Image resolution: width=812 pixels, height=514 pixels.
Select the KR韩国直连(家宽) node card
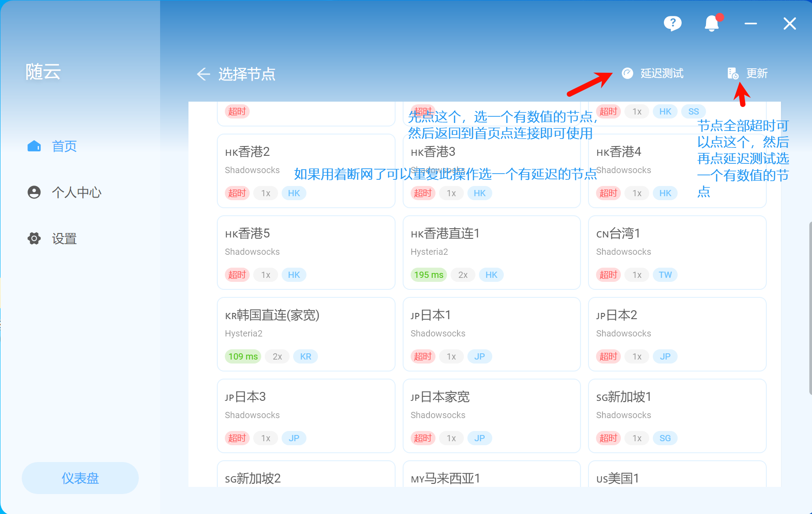click(x=306, y=334)
